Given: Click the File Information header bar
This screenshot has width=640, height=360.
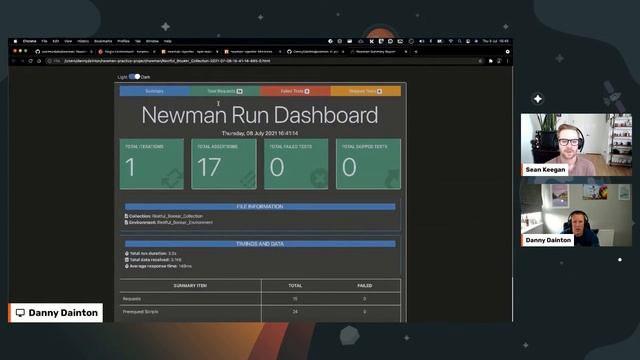Looking at the screenshot, I should click(260, 207).
